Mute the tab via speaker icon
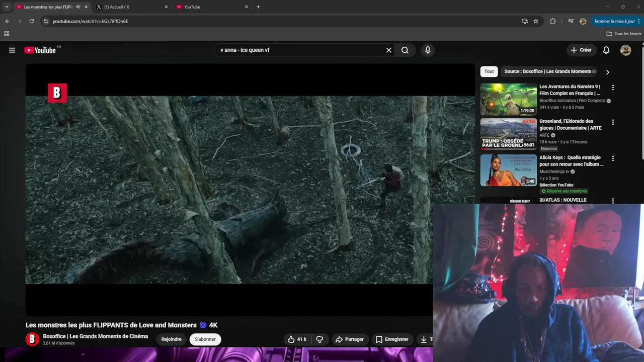 [x=78, y=7]
